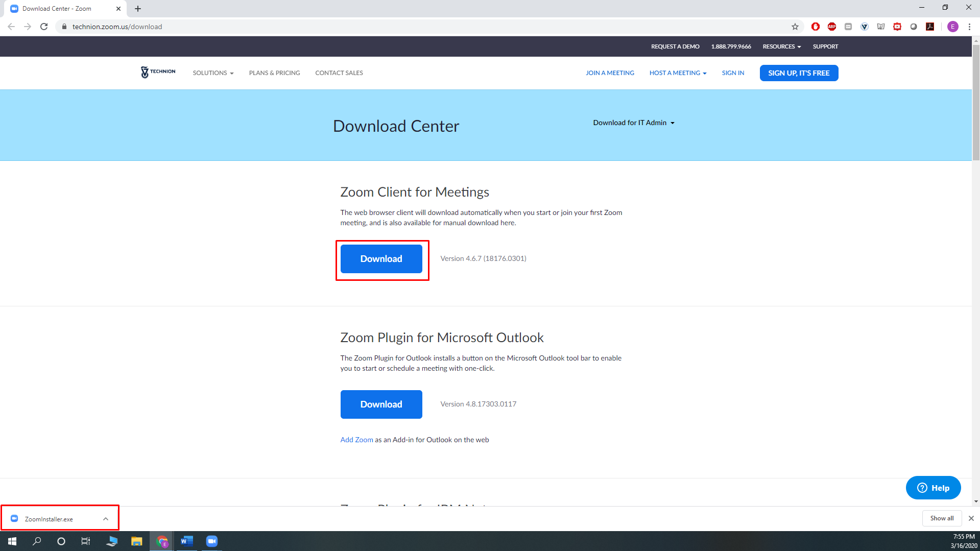Click the gray circle extension icon
This screenshot has height=551, width=980.
pyautogui.click(x=914, y=27)
